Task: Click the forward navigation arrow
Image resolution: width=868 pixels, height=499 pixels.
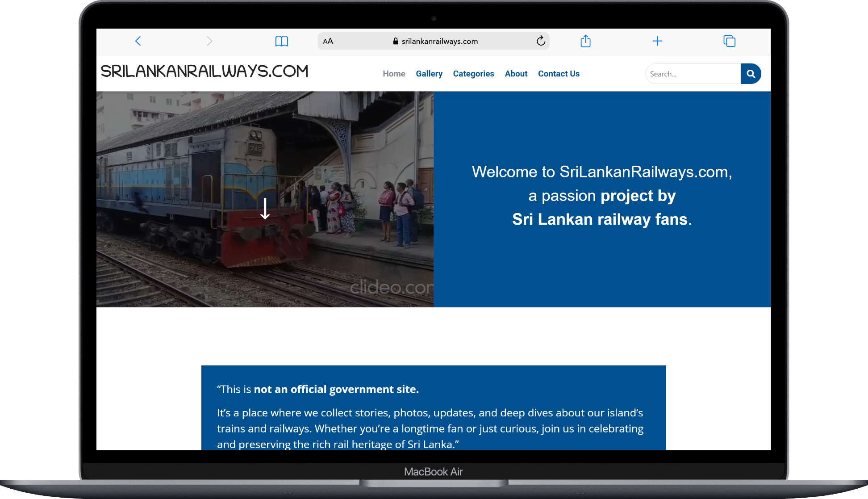Action: (209, 41)
